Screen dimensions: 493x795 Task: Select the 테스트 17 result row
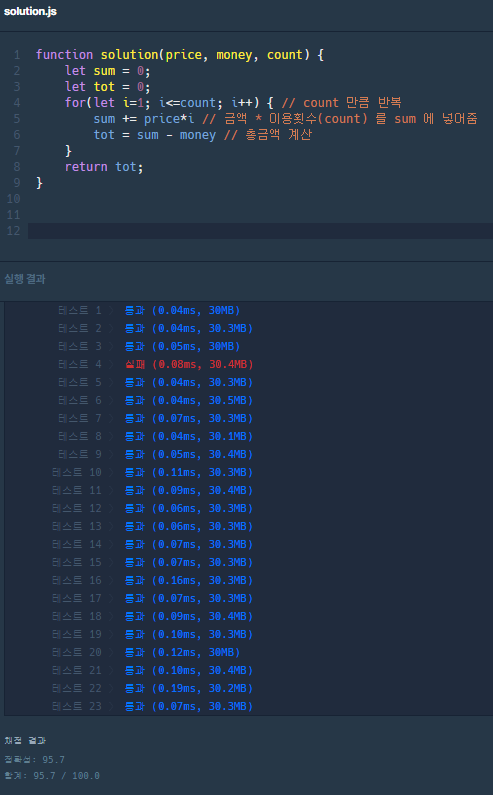(x=152, y=598)
